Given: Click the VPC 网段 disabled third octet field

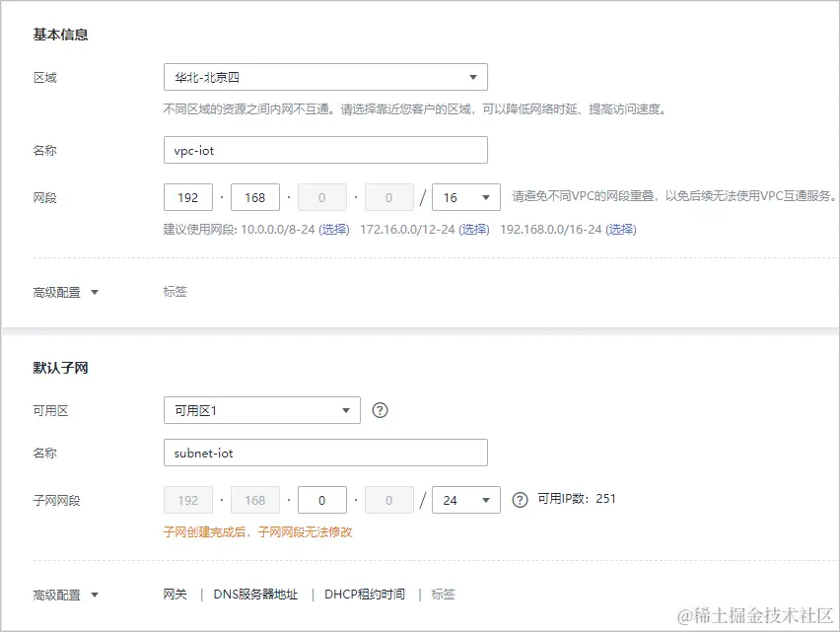Looking at the screenshot, I should (x=322, y=197).
